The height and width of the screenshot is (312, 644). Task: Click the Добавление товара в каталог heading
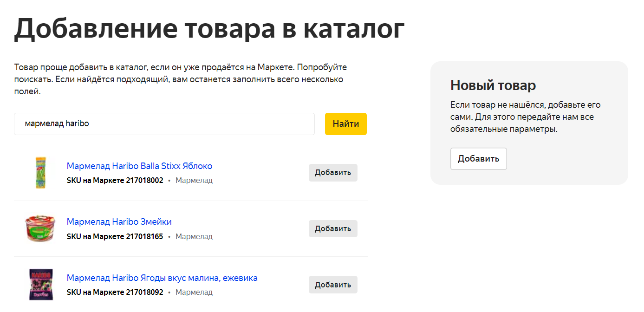pos(209,29)
